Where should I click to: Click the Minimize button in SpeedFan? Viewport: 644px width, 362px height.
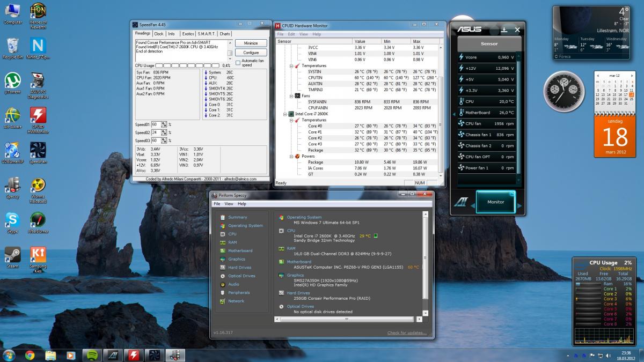pos(251,43)
